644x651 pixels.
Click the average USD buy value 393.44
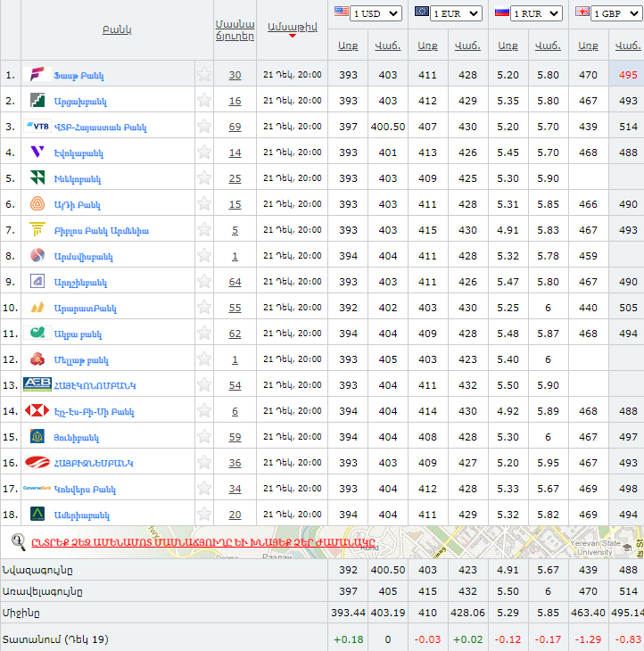click(x=348, y=613)
